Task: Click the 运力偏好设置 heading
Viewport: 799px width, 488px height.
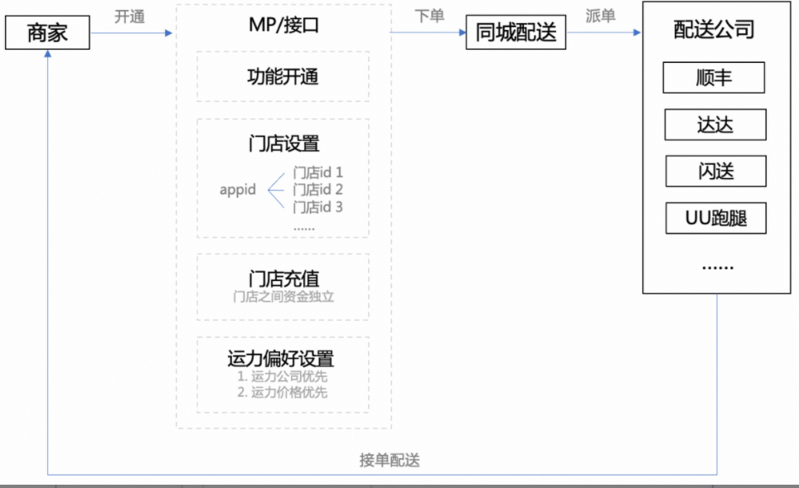Action: point(283,358)
